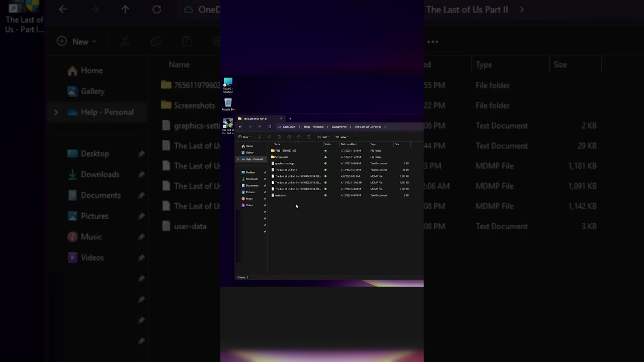
Task: Click OneDrive in the address bar
Action: tap(289, 127)
